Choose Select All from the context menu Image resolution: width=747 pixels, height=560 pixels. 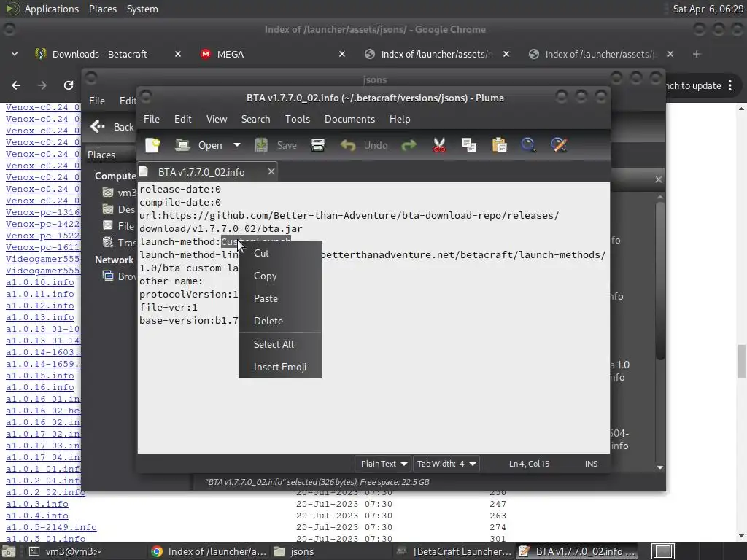point(279,344)
